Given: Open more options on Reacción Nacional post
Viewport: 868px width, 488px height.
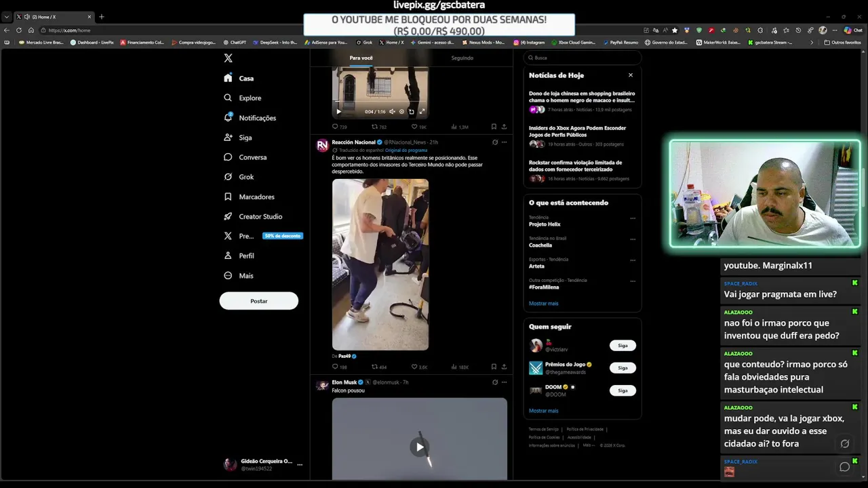Looking at the screenshot, I should coord(504,142).
